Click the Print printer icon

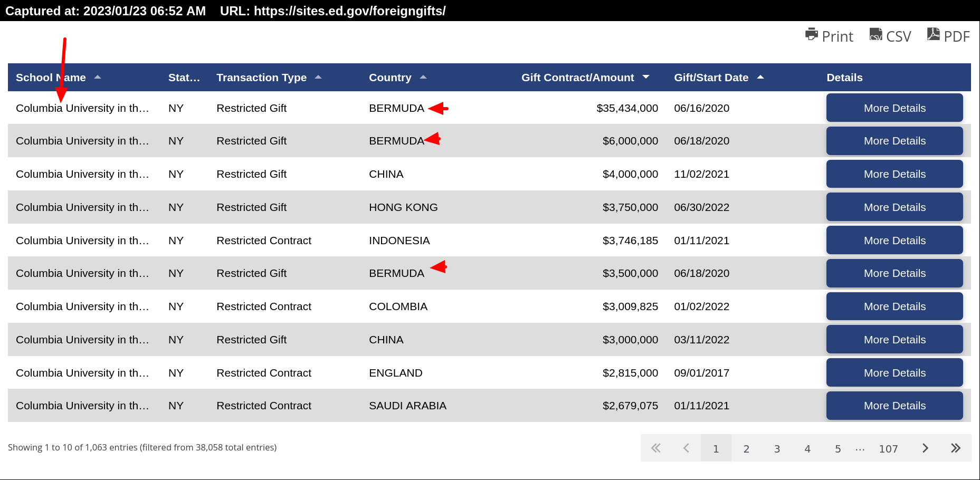[x=811, y=34]
